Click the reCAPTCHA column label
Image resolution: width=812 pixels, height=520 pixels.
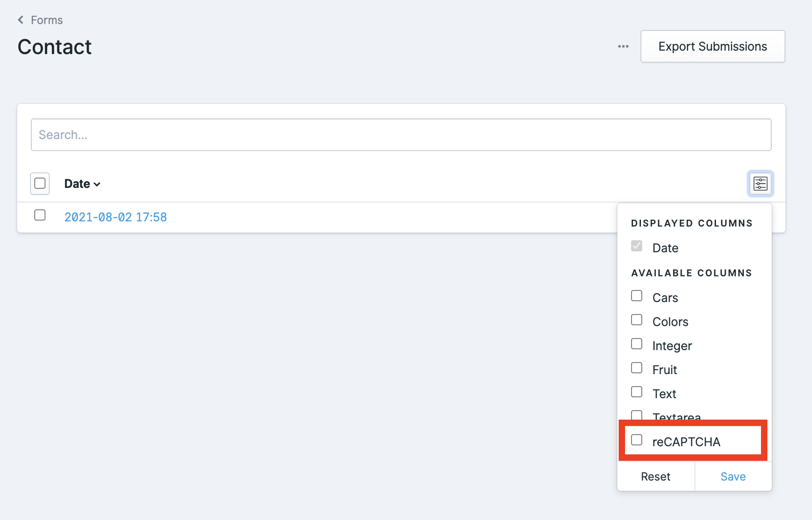coord(686,442)
